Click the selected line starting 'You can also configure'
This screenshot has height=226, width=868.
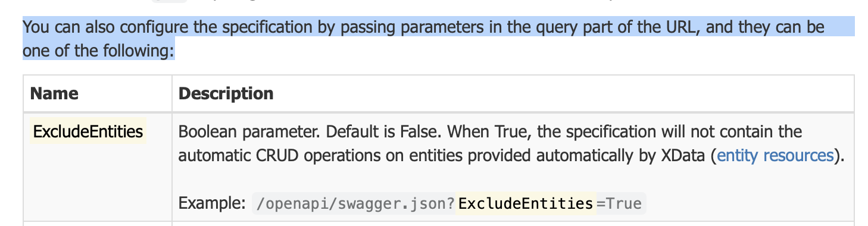click(x=423, y=27)
